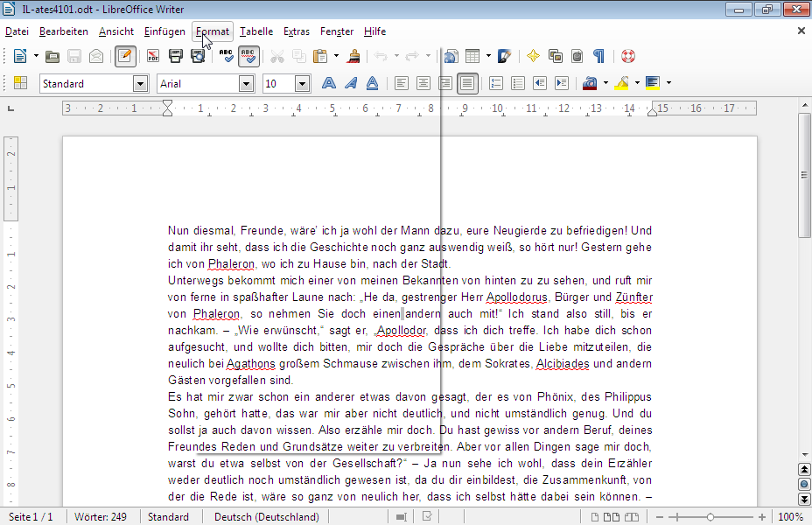
Task: Print the document directly
Action: (176, 56)
